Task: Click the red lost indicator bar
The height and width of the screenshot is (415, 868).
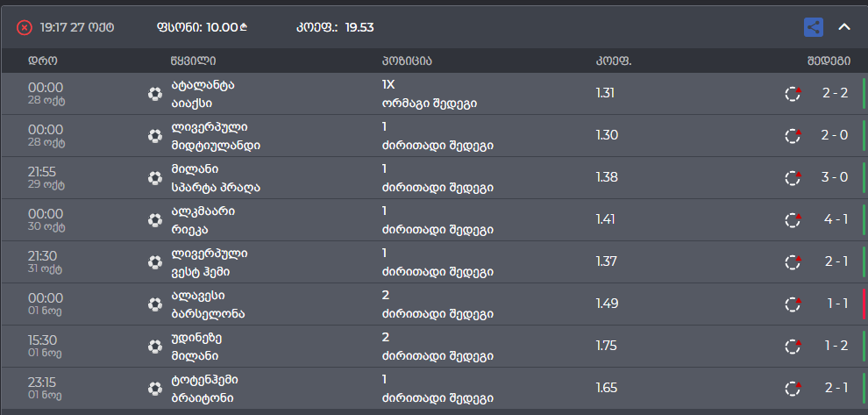Action: (864, 304)
